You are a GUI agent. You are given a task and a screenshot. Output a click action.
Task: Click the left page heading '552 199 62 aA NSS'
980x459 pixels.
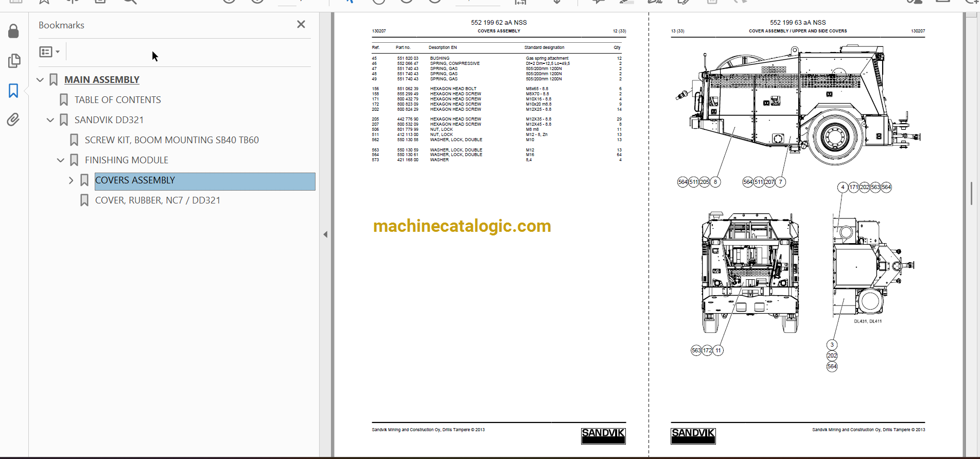pyautogui.click(x=499, y=23)
